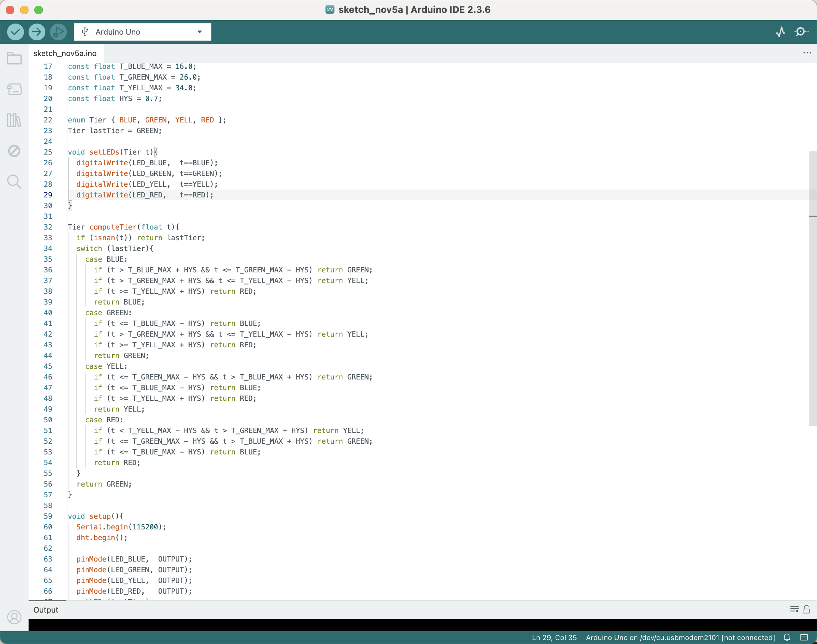
Task: Clear the Output panel
Action: [795, 610]
